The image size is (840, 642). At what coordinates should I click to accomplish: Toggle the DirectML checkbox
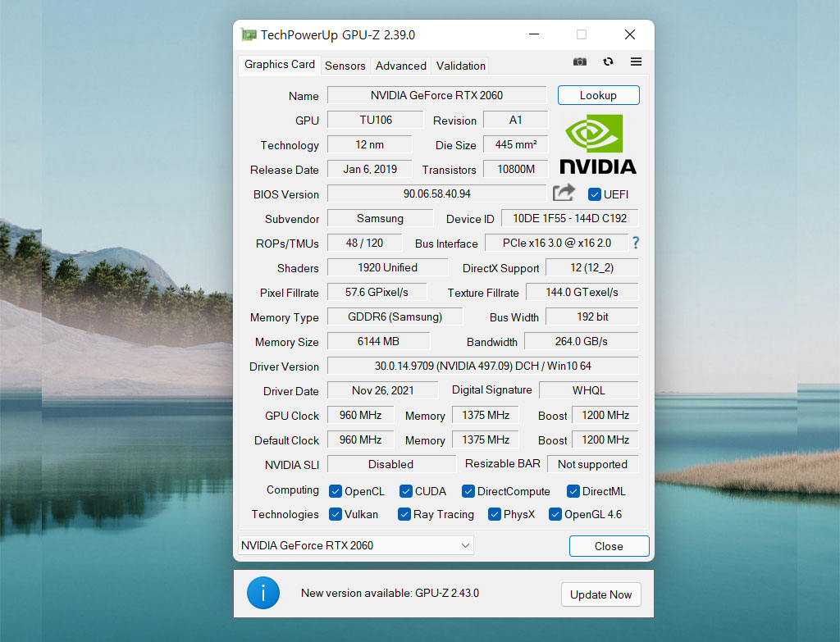[573, 491]
